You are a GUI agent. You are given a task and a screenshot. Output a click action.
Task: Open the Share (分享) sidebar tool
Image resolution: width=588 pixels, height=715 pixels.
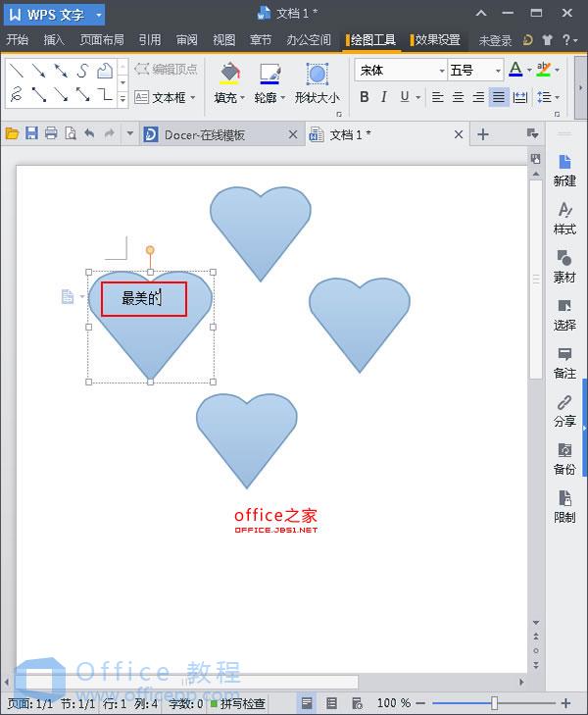(564, 411)
